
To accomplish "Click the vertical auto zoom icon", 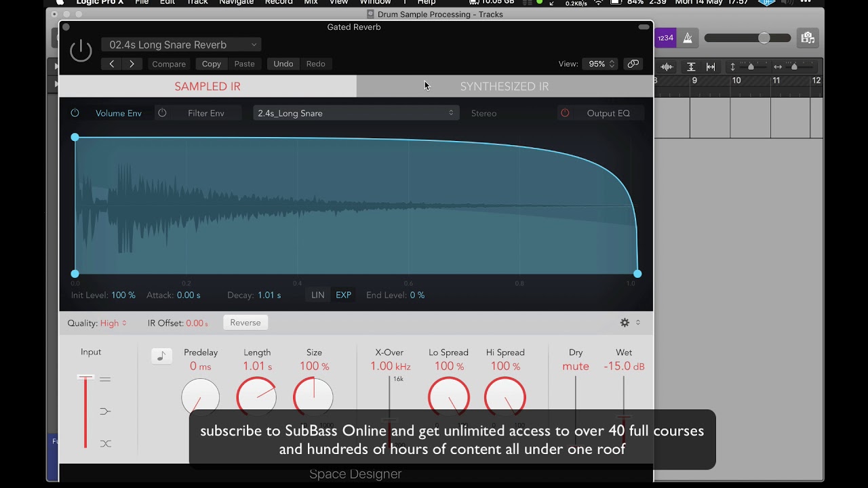I will 691,66.
